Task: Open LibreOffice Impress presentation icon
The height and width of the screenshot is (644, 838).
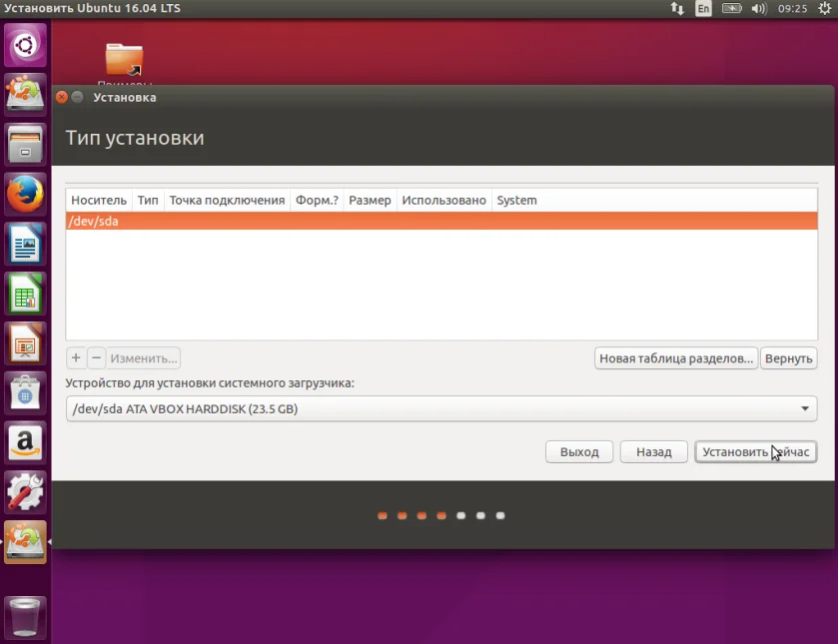Action: (25, 343)
